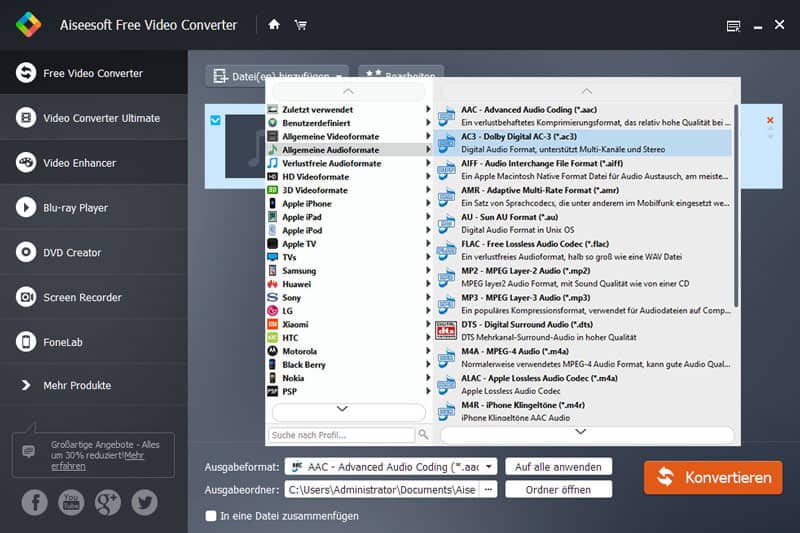Open Twitter social icon
The image size is (800, 533).
coord(144,502)
